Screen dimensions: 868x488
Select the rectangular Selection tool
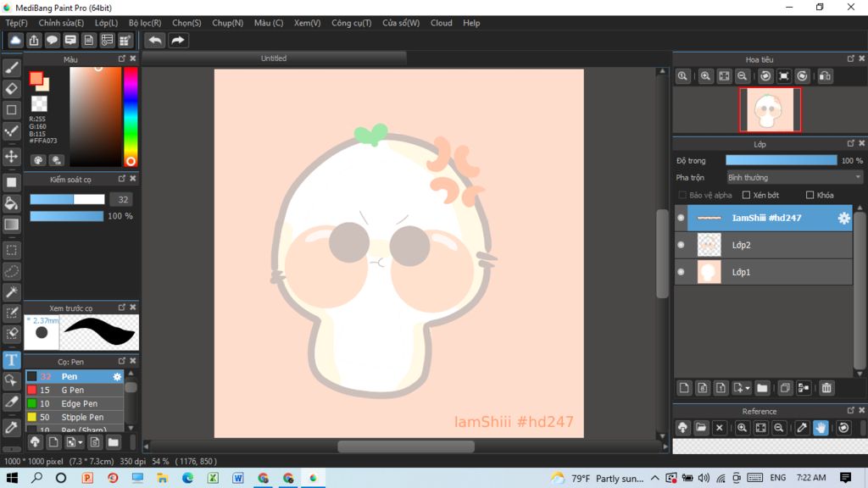(x=12, y=250)
